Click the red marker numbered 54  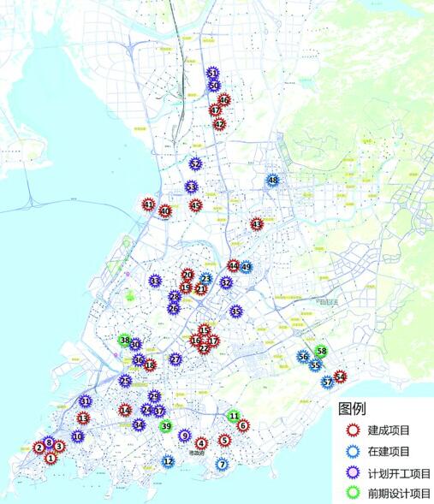(x=340, y=377)
